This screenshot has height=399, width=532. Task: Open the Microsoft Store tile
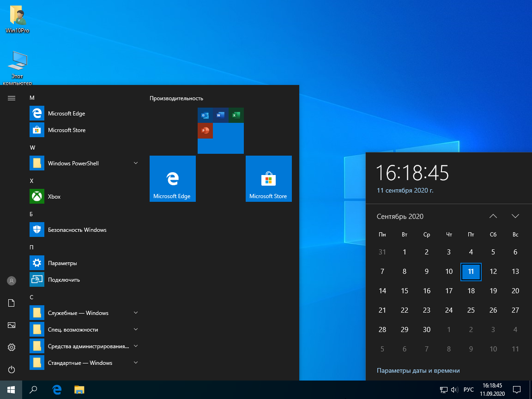(268, 179)
